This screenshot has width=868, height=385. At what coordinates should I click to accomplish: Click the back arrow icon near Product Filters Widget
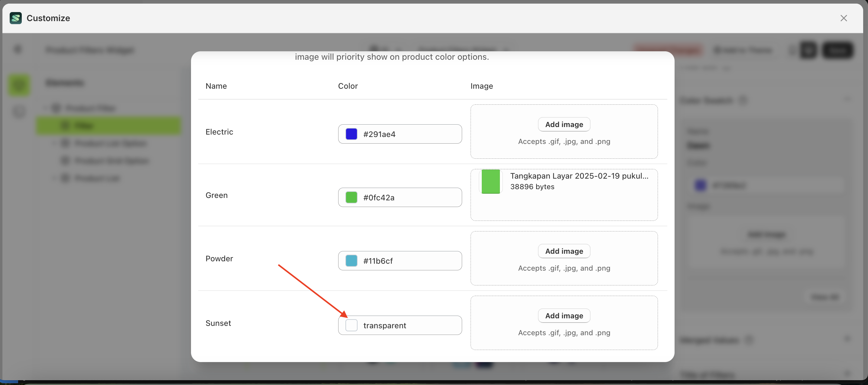click(18, 49)
